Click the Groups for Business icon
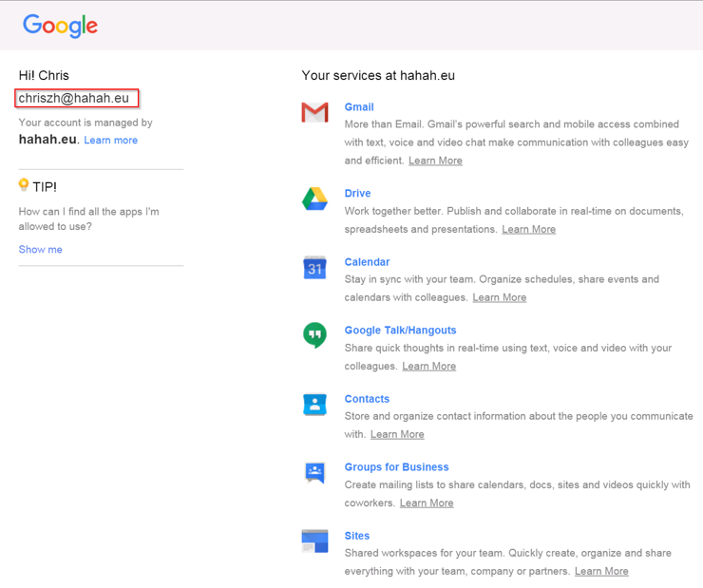The image size is (703, 588). [x=314, y=472]
